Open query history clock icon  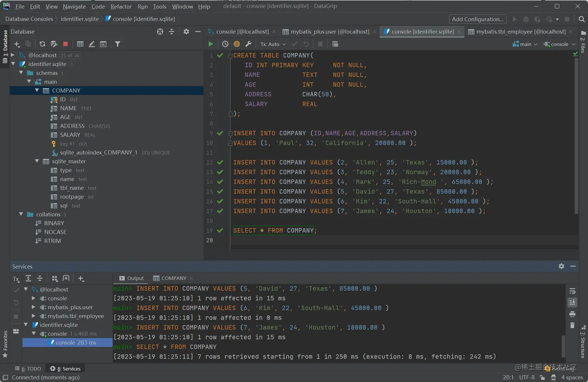click(225, 44)
